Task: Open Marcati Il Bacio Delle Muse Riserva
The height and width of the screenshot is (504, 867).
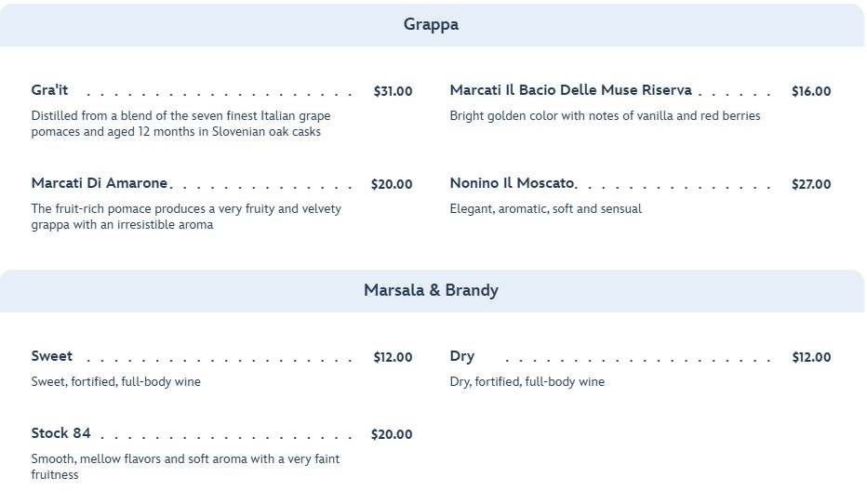Action: [570, 90]
